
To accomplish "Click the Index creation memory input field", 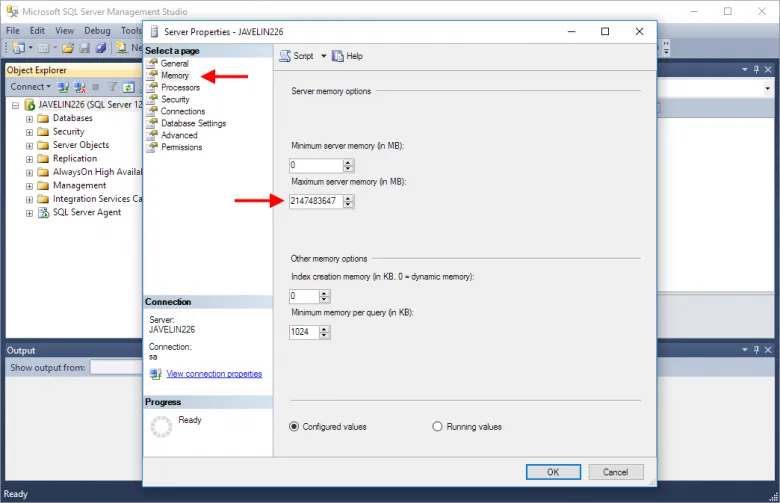I will pos(304,296).
